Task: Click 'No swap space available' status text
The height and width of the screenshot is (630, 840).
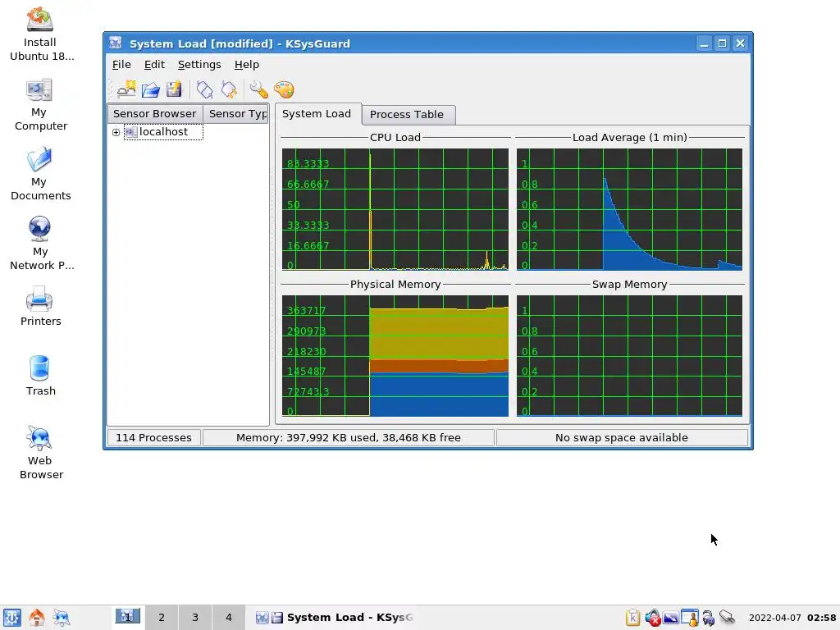Action: 622,438
